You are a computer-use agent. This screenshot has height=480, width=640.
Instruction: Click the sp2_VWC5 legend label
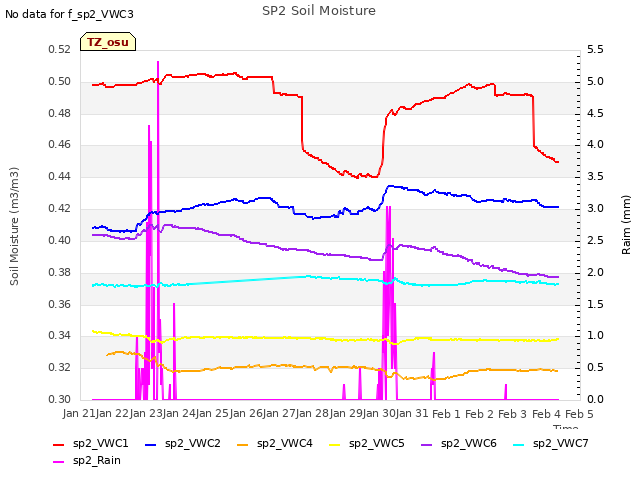click(377, 443)
